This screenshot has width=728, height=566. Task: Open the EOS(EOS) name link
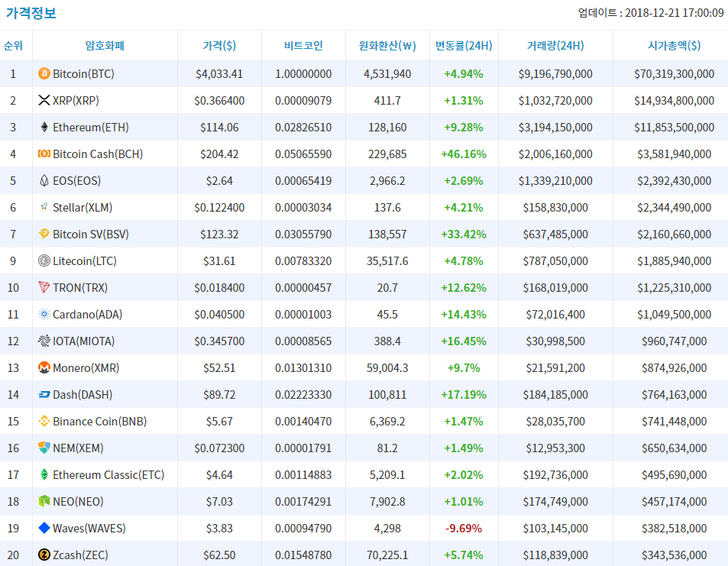pos(76,180)
